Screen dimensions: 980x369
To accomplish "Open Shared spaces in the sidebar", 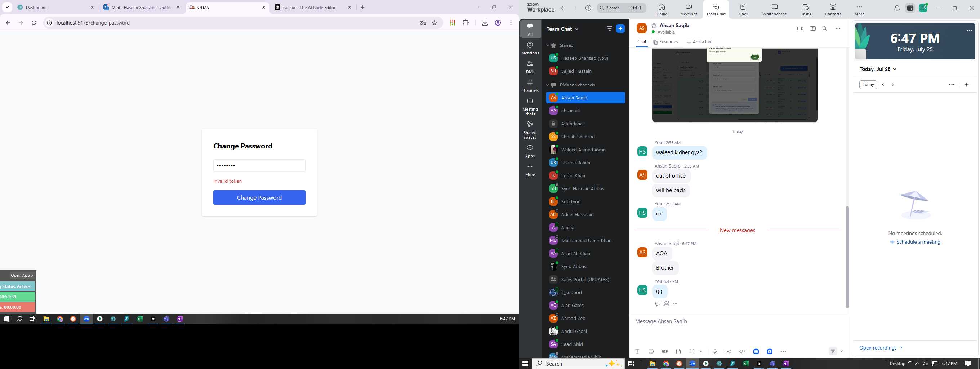I will [530, 130].
